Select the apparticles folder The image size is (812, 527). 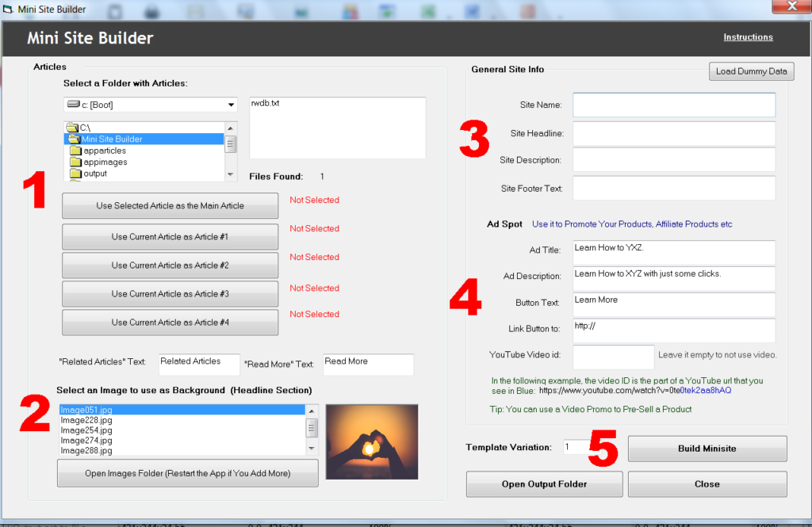[105, 151]
